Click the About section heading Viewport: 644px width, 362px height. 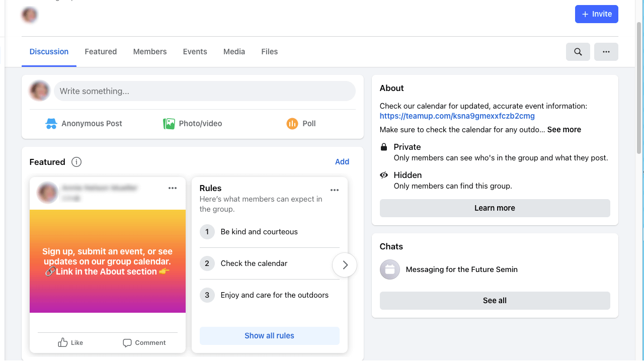click(x=392, y=88)
